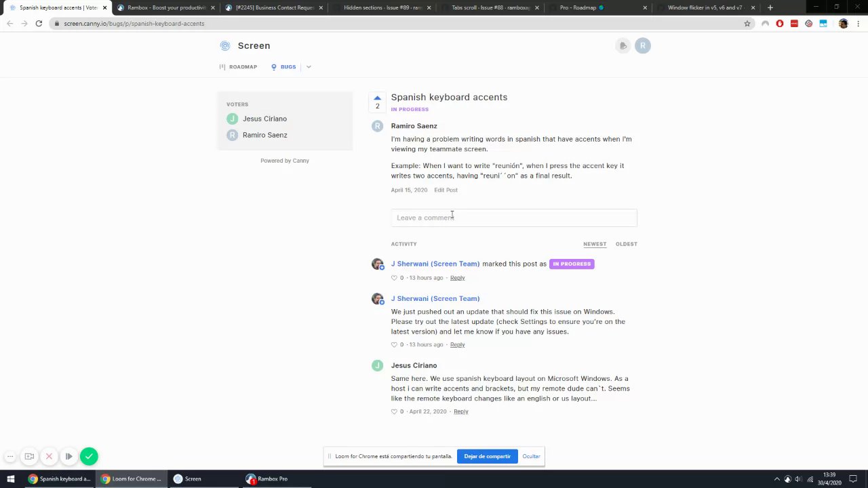Click Jesus Ciriano's avatar in the voters list

233,119
